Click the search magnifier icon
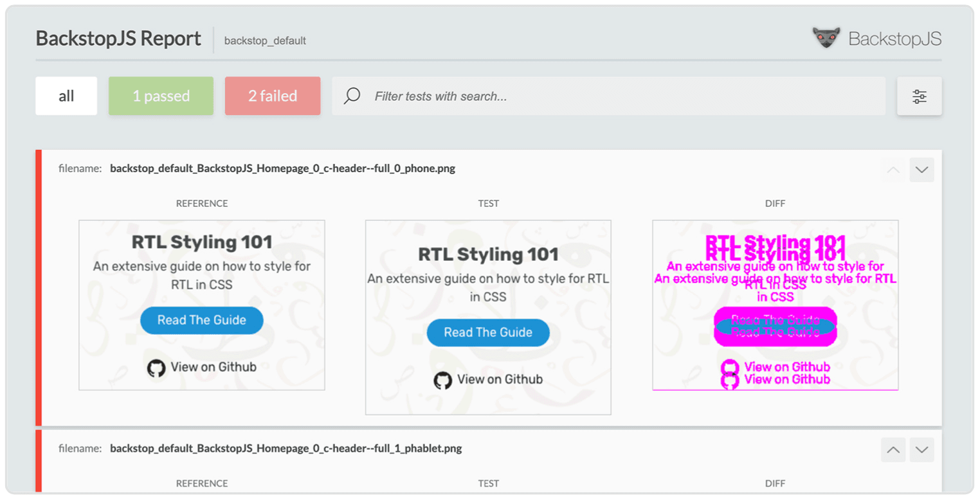 point(352,96)
